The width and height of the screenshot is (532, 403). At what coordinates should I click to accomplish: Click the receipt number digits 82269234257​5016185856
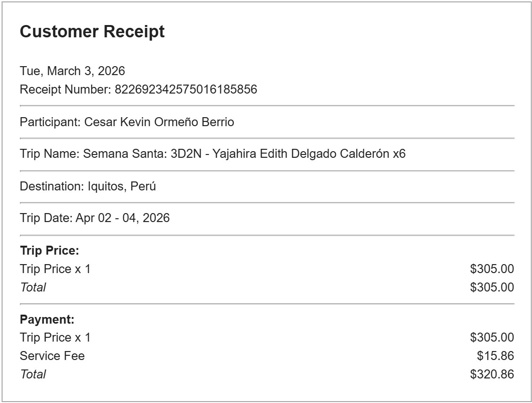coord(186,89)
